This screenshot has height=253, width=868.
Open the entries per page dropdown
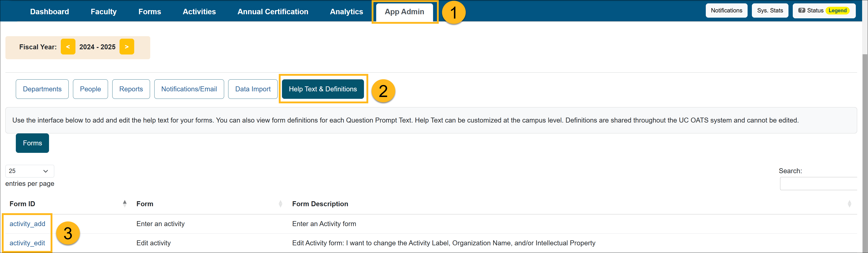point(29,171)
